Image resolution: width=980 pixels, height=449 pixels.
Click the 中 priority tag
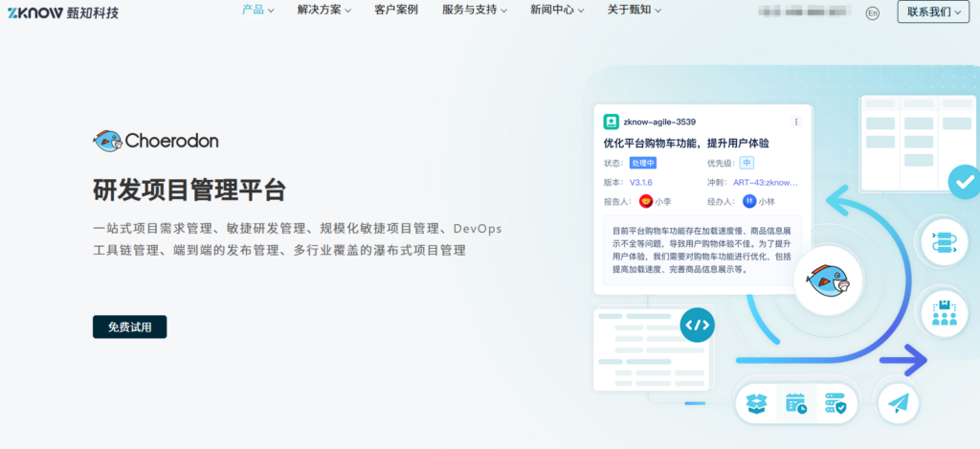(x=746, y=163)
